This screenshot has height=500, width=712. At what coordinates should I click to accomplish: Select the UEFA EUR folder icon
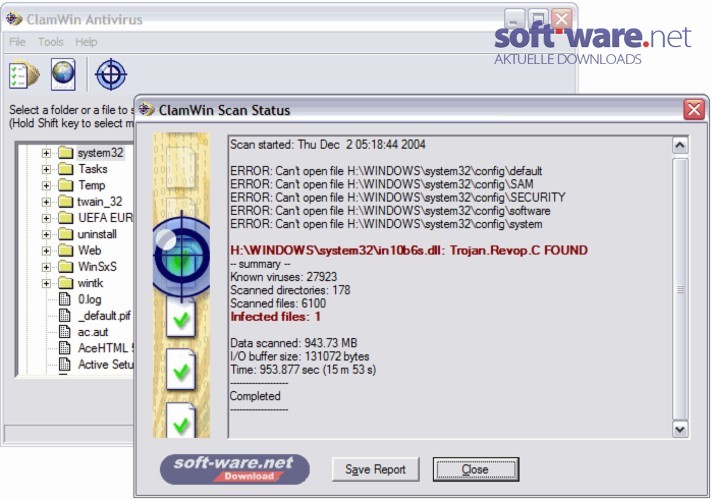pyautogui.click(x=66, y=218)
